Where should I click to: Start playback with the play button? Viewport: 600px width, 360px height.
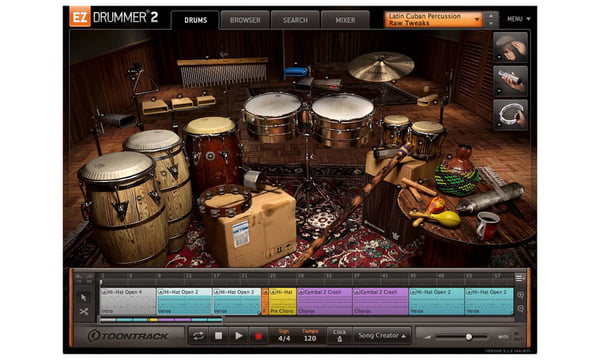pyautogui.click(x=239, y=336)
